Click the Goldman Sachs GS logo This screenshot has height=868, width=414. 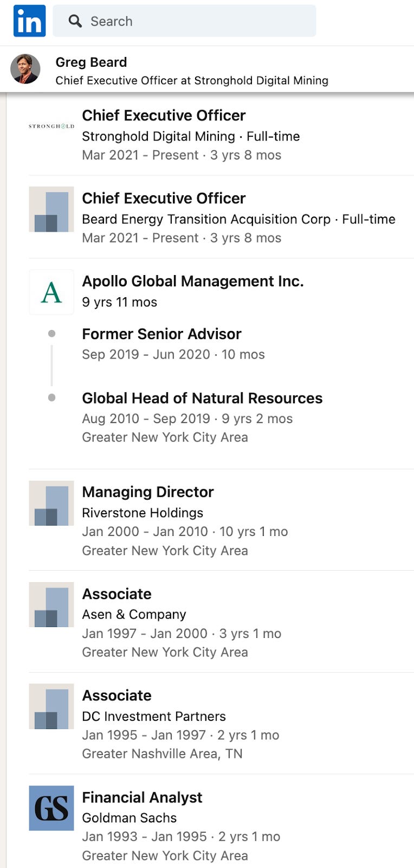[x=51, y=808]
